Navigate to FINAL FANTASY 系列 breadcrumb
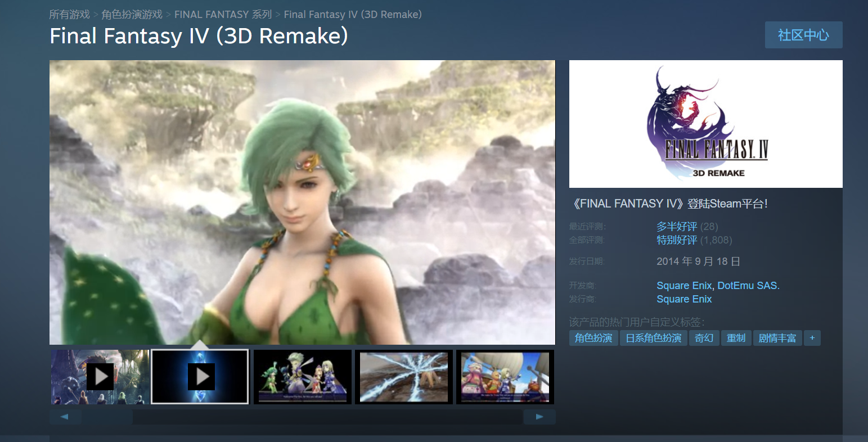Viewport: 868px width, 442px height. (223, 15)
